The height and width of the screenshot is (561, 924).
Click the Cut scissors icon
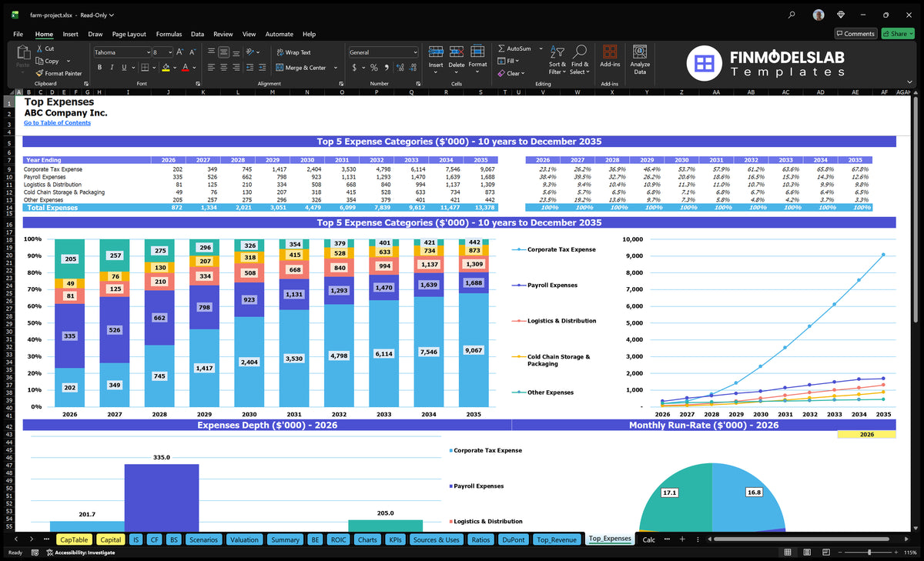39,48
